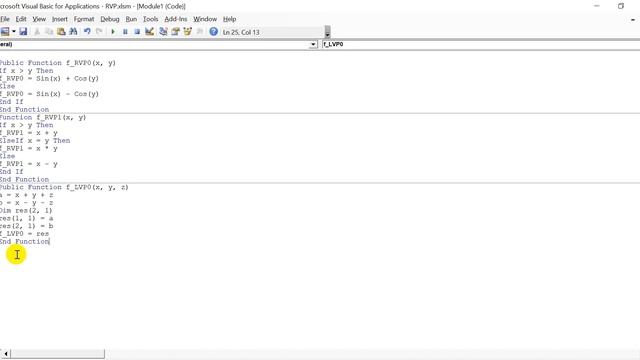Click the procedure box showing f_LVP0
640x360 pixels.
click(481, 44)
